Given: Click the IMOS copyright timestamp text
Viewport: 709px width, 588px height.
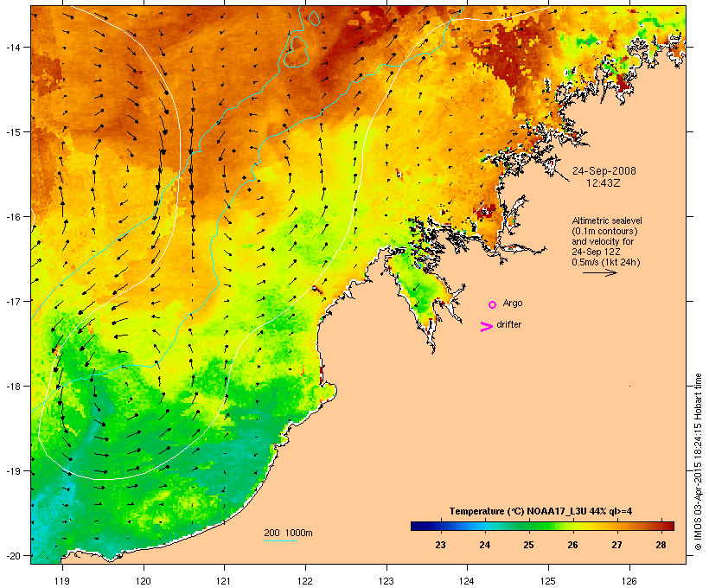Looking at the screenshot, I should (698, 462).
